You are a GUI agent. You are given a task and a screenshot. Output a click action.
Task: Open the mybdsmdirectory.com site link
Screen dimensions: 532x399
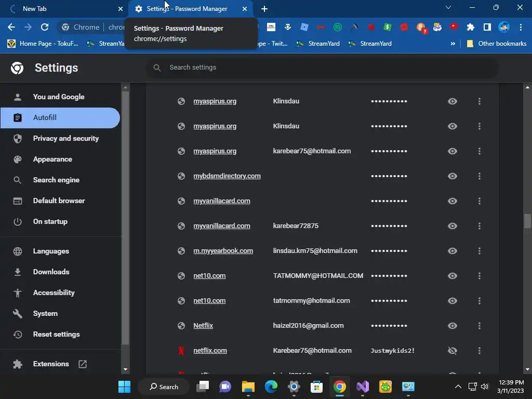tap(227, 176)
